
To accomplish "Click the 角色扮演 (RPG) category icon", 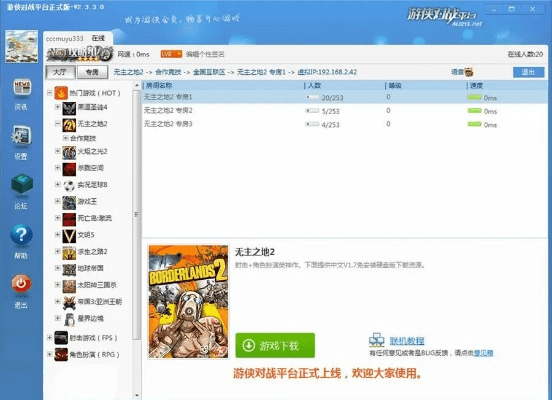I will (61, 355).
